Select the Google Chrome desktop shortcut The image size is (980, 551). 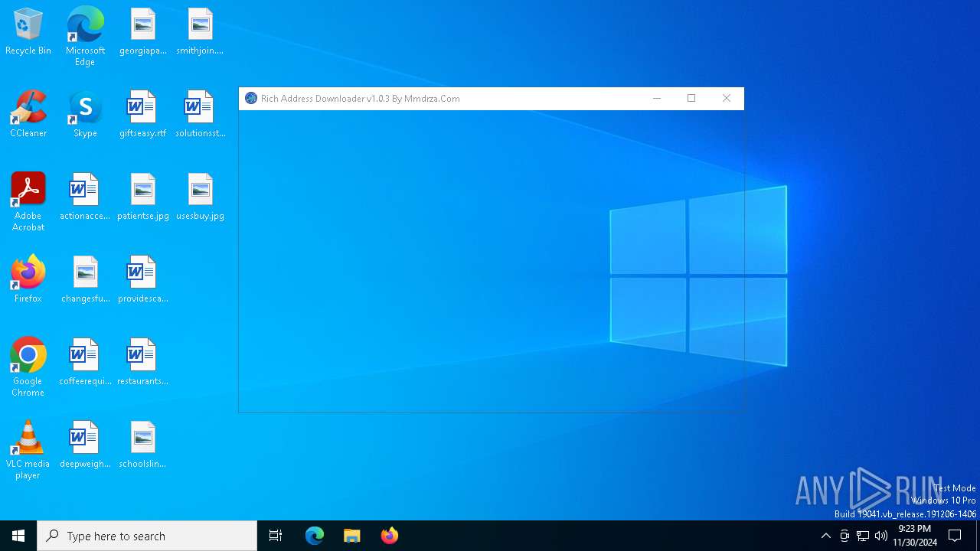tap(28, 367)
